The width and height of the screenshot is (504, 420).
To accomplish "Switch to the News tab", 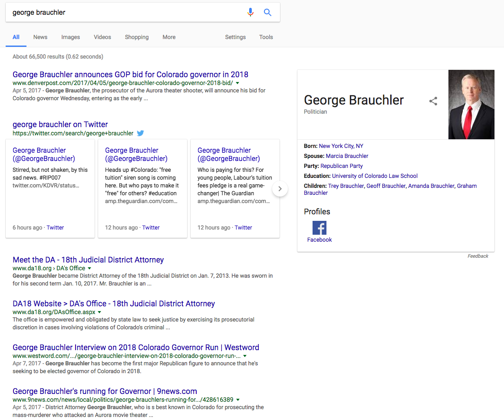I will pos(40,37).
